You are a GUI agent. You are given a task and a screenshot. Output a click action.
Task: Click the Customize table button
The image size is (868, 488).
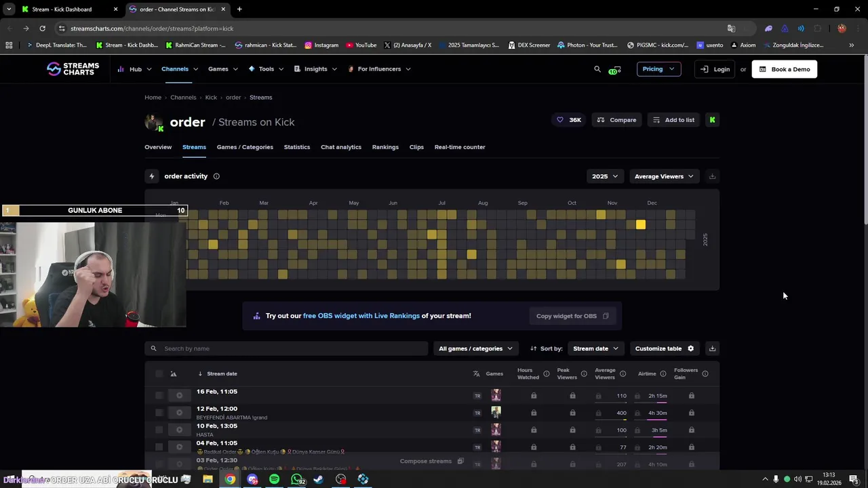(x=665, y=348)
